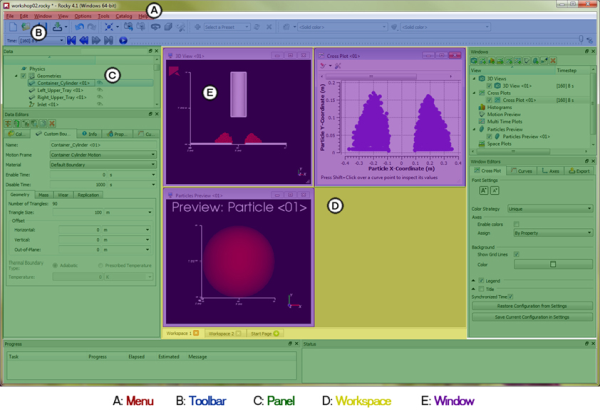Open the Material Default Boundary dropdown
Screen dimensions: 600x415
pyautogui.click(x=100, y=163)
